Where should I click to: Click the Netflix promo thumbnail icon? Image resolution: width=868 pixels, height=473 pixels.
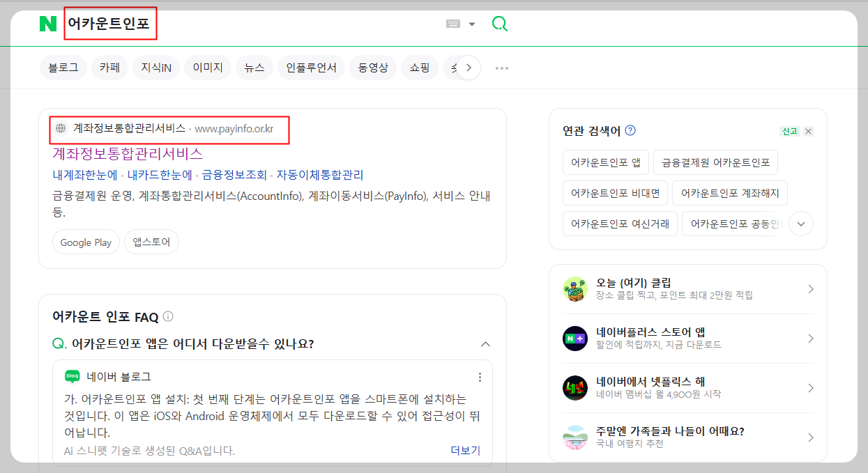(x=575, y=388)
